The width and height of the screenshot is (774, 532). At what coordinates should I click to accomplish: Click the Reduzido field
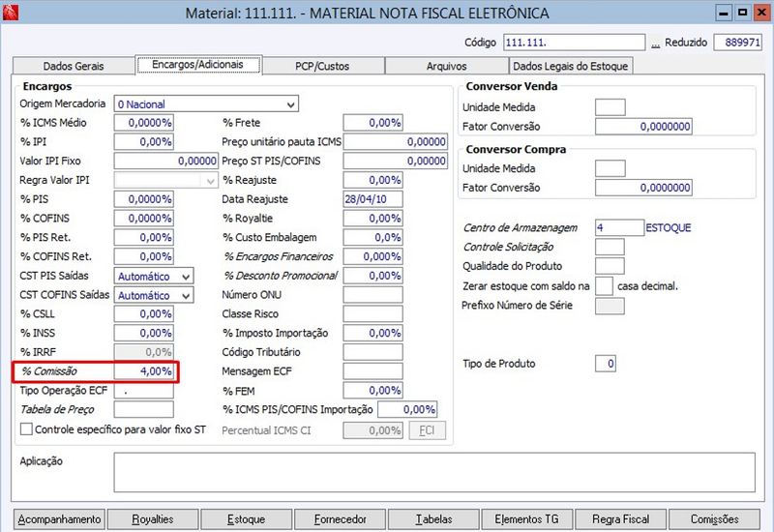[738, 43]
